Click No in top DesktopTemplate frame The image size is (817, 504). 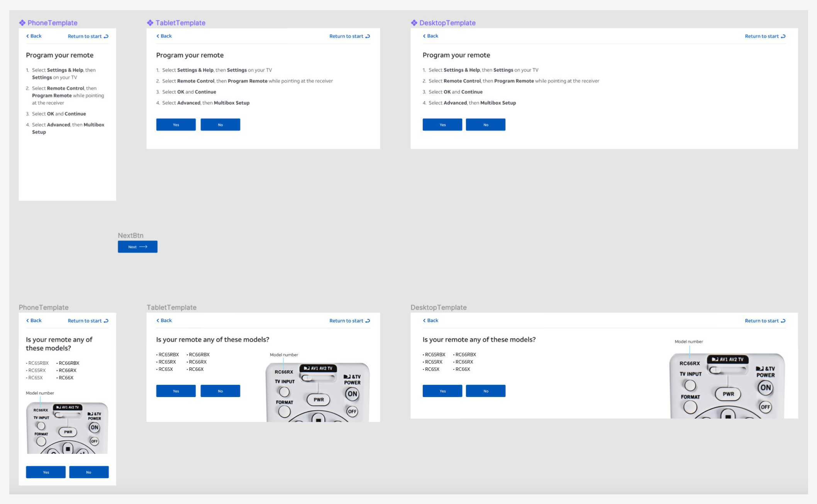point(485,125)
